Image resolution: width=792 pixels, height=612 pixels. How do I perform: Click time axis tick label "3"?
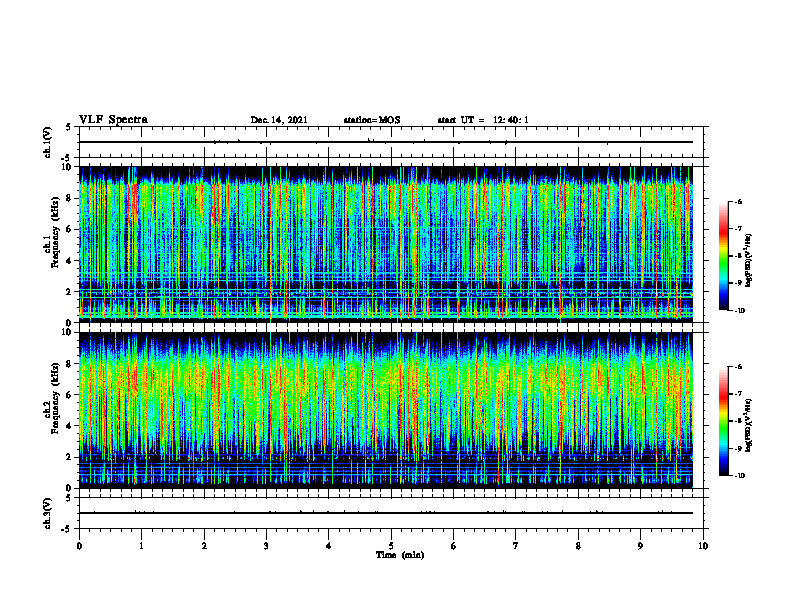tap(266, 546)
